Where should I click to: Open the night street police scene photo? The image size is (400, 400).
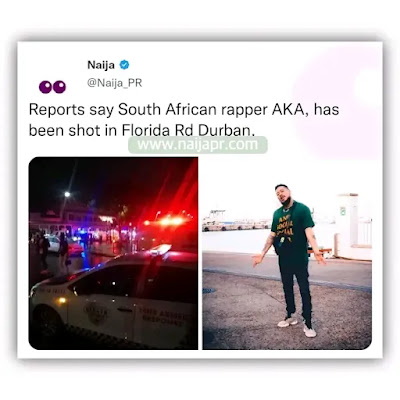pyautogui.click(x=113, y=253)
